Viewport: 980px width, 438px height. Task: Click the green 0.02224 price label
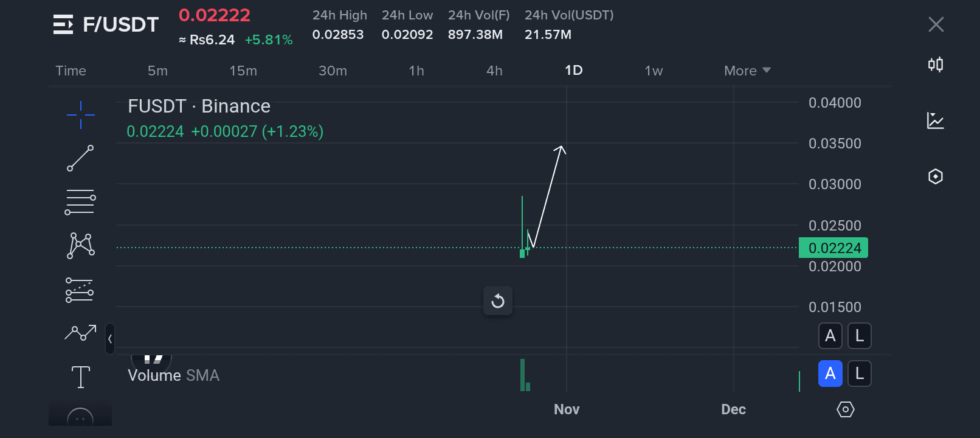pos(833,248)
